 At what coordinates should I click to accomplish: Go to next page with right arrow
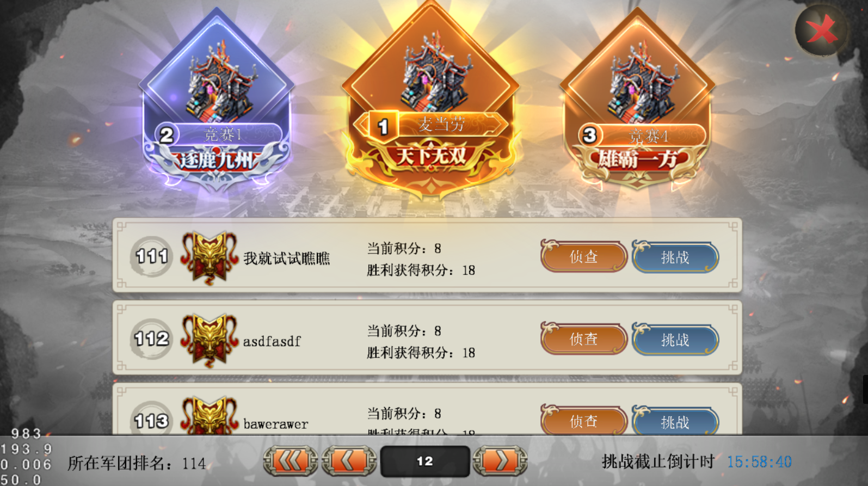(500, 461)
